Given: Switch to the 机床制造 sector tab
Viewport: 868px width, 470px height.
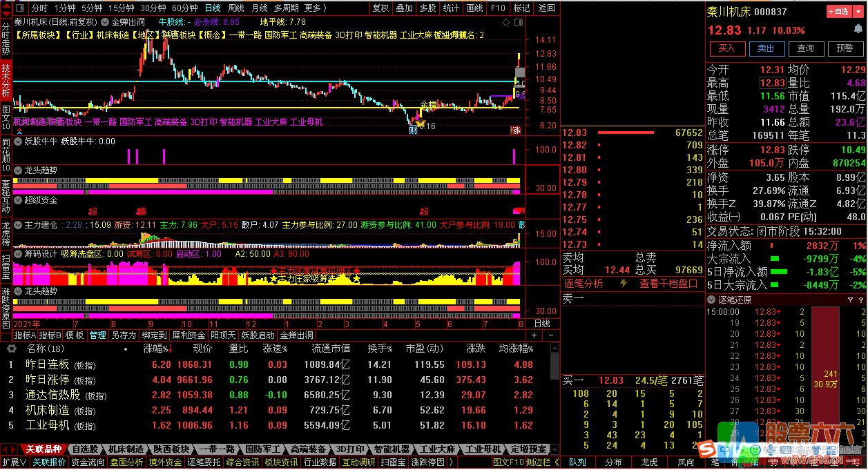Looking at the screenshot, I should click(126, 449).
